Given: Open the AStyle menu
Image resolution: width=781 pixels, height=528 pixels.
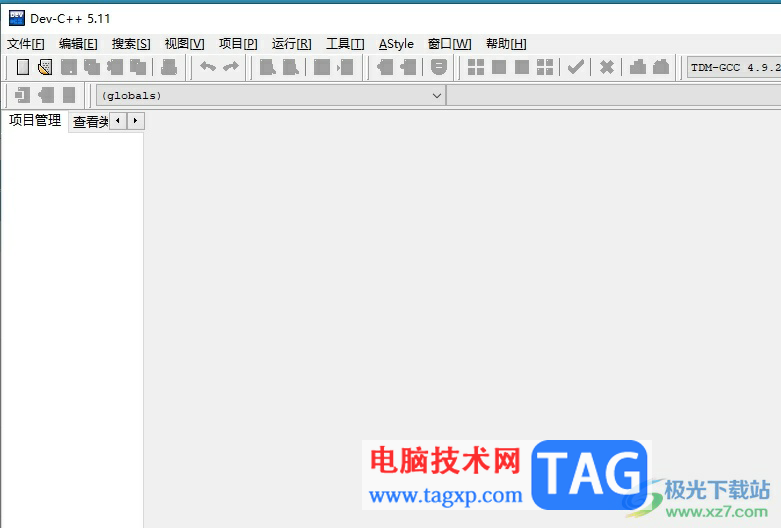Looking at the screenshot, I should 396,44.
